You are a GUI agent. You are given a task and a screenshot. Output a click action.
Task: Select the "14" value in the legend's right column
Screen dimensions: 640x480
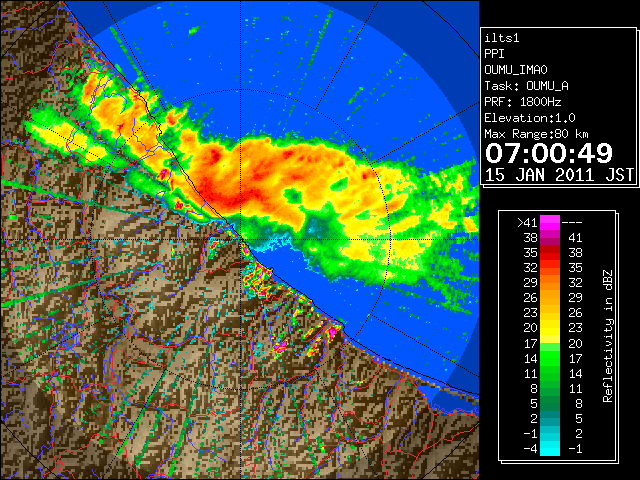[x=575, y=373]
